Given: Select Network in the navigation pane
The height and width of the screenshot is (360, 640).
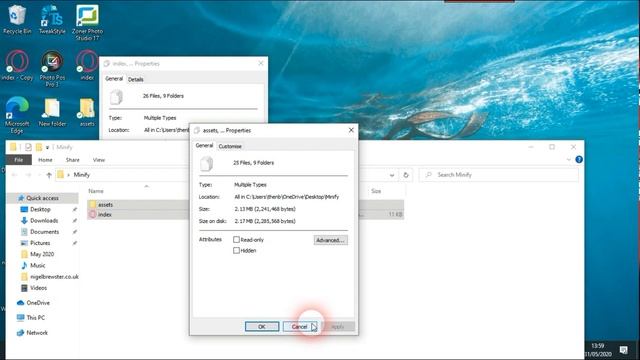Looking at the screenshot, I should pos(37,333).
